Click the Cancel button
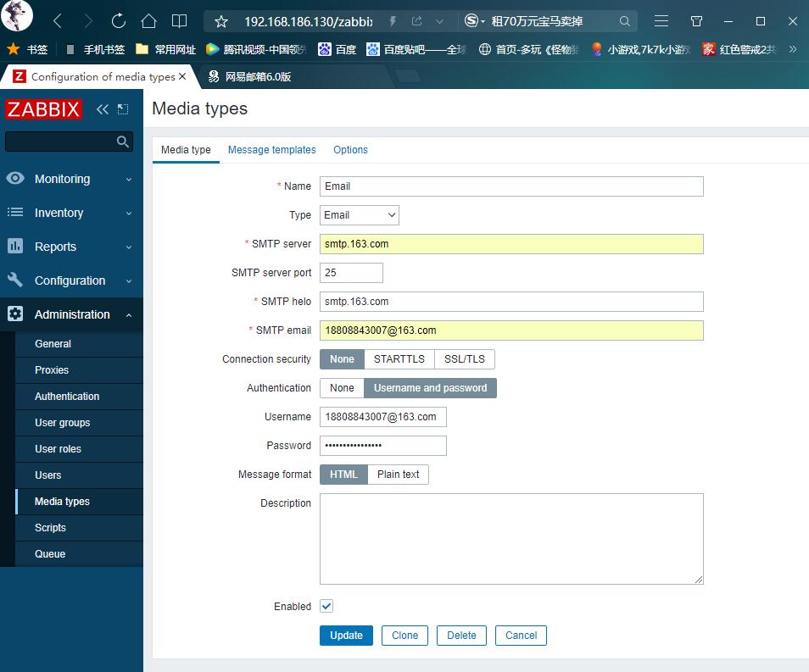The image size is (809, 672). (x=521, y=636)
